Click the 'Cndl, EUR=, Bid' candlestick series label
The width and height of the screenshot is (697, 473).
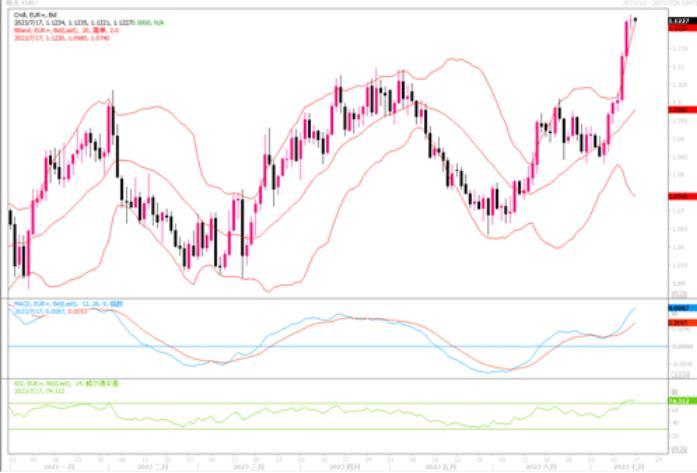pos(35,15)
